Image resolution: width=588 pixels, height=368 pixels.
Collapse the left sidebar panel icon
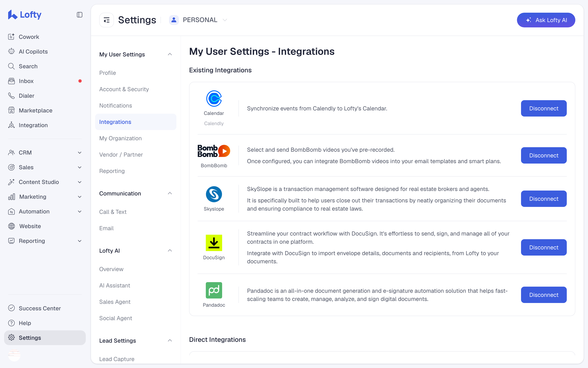pos(79,15)
